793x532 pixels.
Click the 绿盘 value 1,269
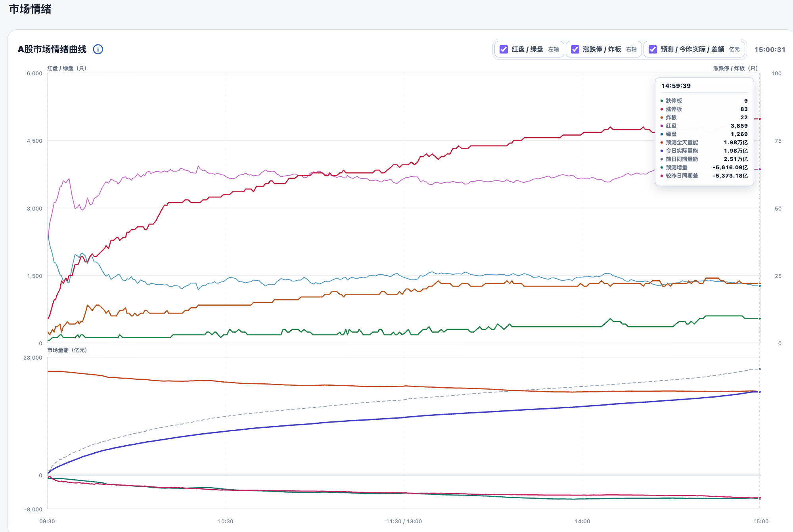pos(739,134)
